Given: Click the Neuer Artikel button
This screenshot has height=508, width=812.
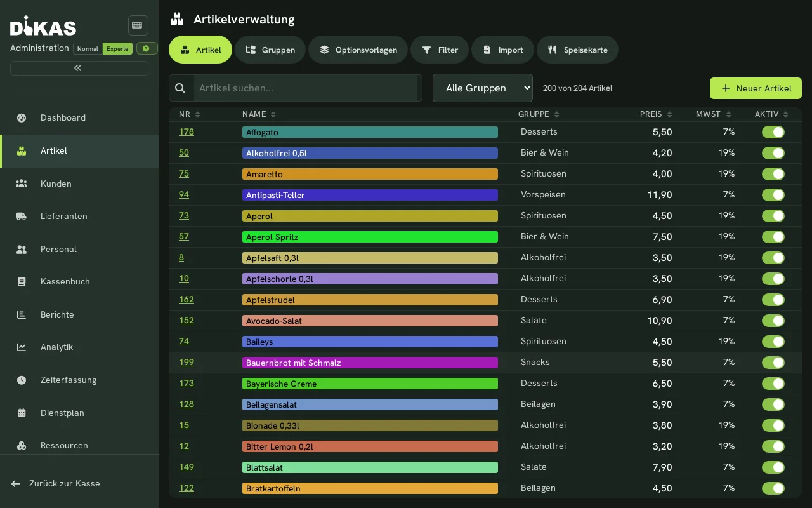Looking at the screenshot, I should tap(756, 88).
